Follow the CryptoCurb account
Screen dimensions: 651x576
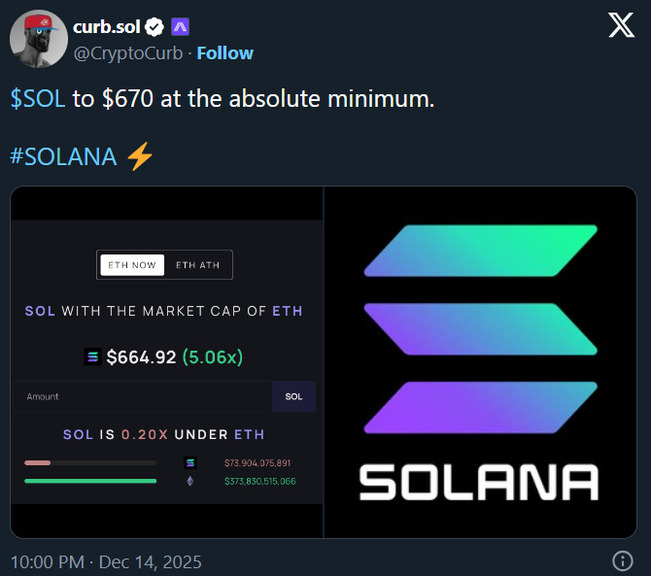[225, 53]
